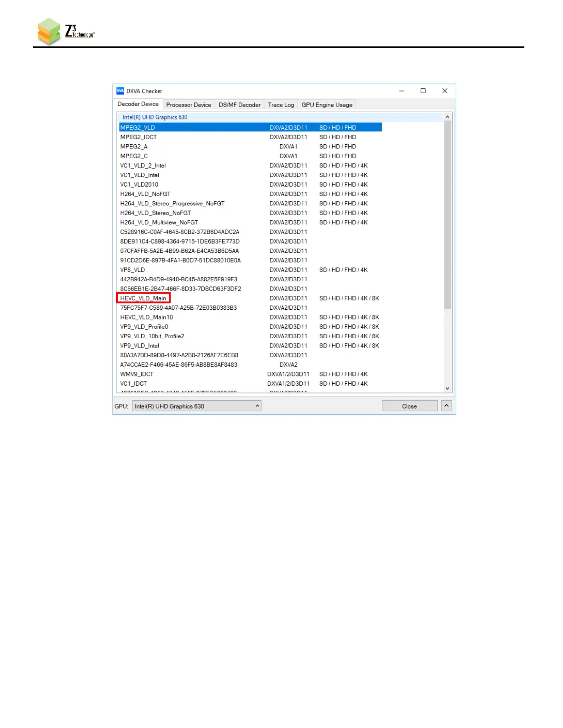Click resolutions in the HEVC_VLD_Main row
This screenshot has width=563, height=728.
pyautogui.click(x=349, y=298)
